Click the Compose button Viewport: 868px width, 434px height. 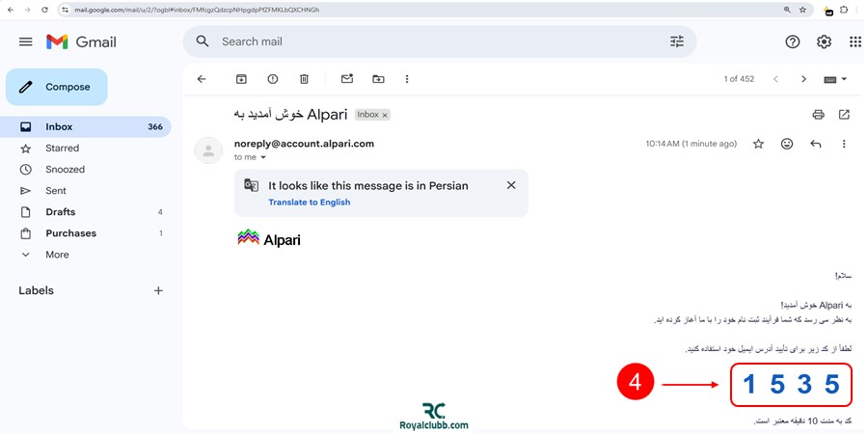coord(57,87)
